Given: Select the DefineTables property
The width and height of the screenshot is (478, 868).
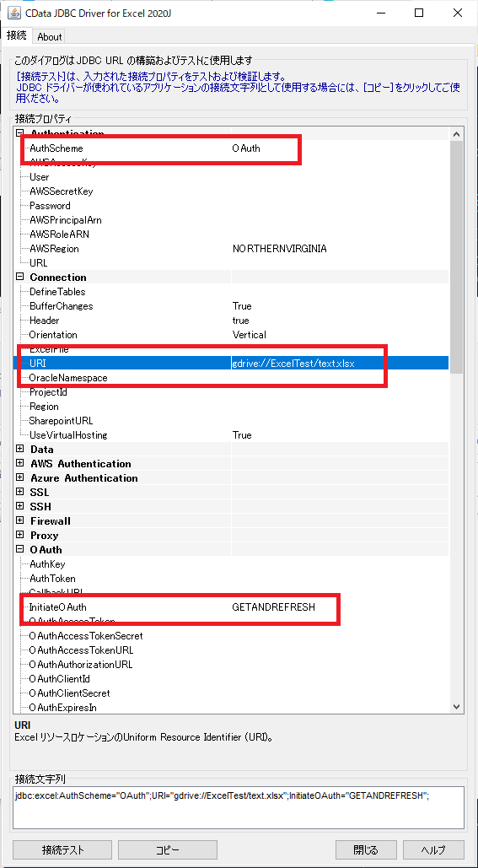Looking at the screenshot, I should tap(231, 292).
